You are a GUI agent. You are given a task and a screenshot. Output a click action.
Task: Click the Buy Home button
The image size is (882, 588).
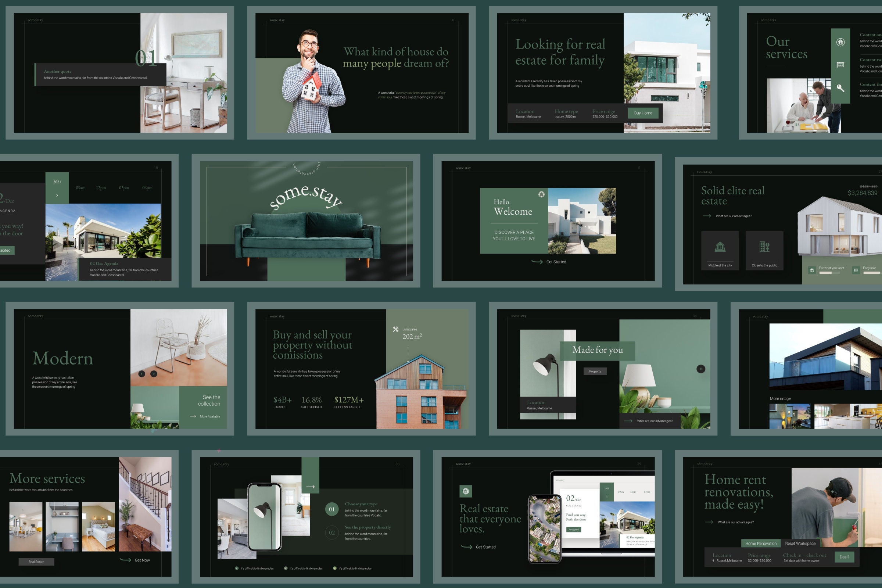(643, 113)
